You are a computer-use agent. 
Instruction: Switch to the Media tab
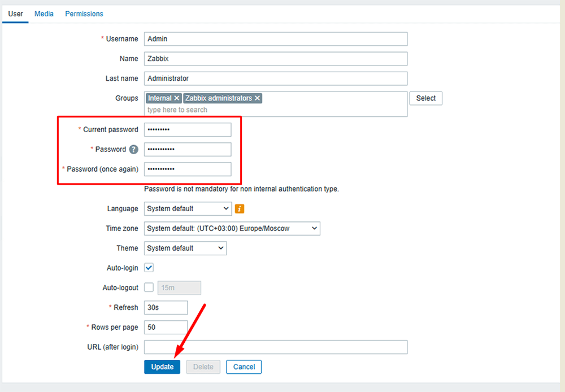[x=44, y=14]
